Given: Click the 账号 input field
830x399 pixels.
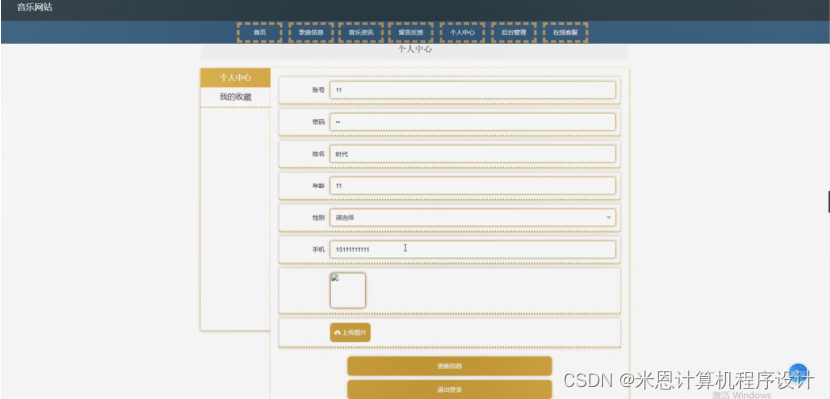Looking at the screenshot, I should coord(473,90).
